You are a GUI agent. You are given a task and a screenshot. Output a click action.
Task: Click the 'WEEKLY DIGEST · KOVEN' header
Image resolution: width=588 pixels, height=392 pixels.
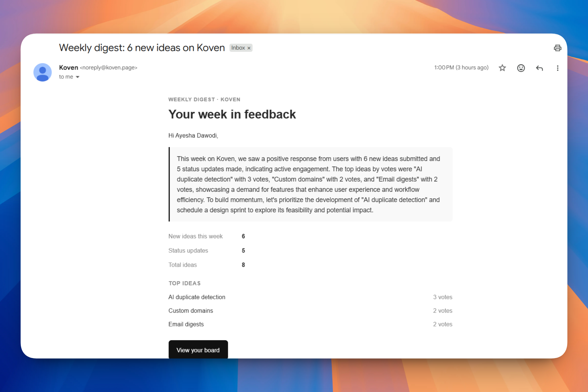pyautogui.click(x=204, y=100)
